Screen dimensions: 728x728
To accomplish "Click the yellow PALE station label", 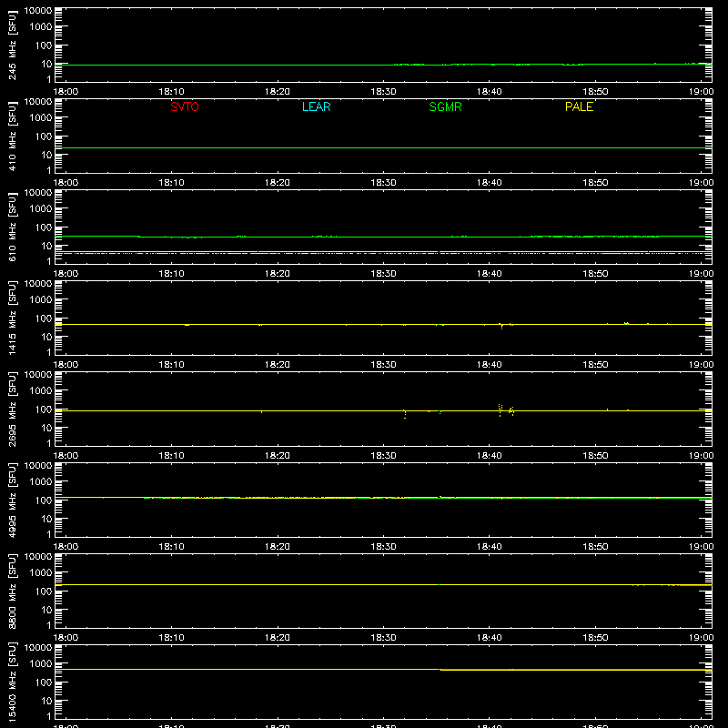I will pyautogui.click(x=579, y=106).
